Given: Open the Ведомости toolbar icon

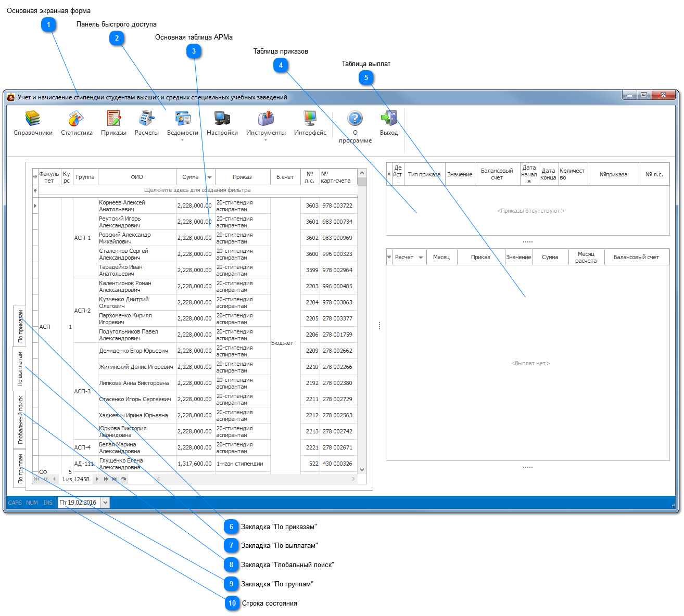Looking at the screenshot, I should point(183,119).
